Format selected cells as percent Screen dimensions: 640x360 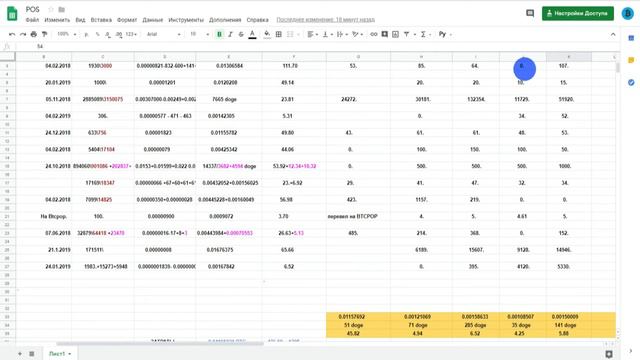tap(97, 34)
